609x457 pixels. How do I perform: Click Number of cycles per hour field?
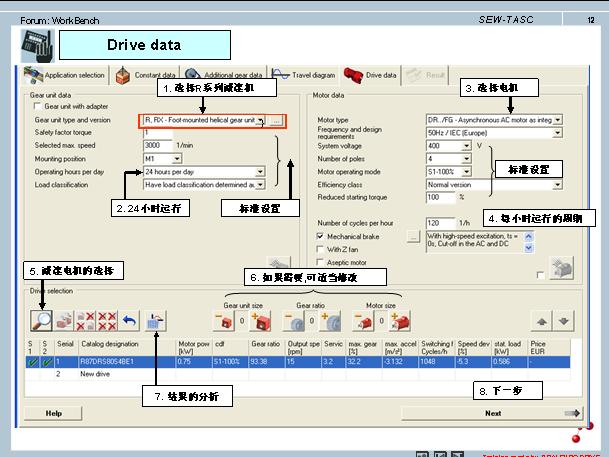[x=440, y=223]
